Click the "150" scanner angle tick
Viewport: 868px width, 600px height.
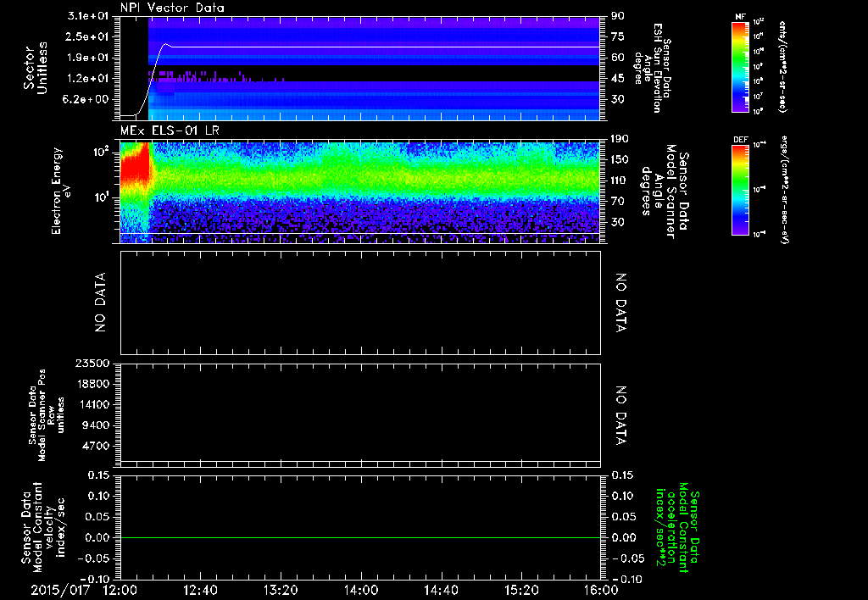[620, 159]
